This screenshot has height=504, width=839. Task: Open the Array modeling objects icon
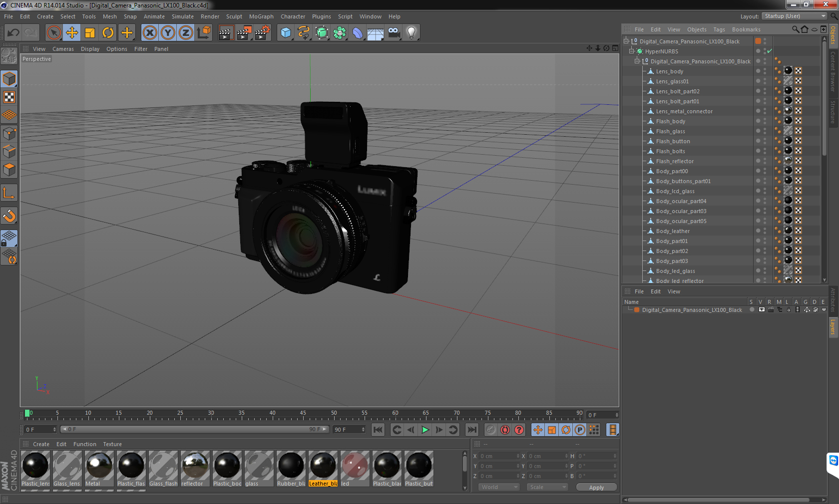pyautogui.click(x=340, y=33)
